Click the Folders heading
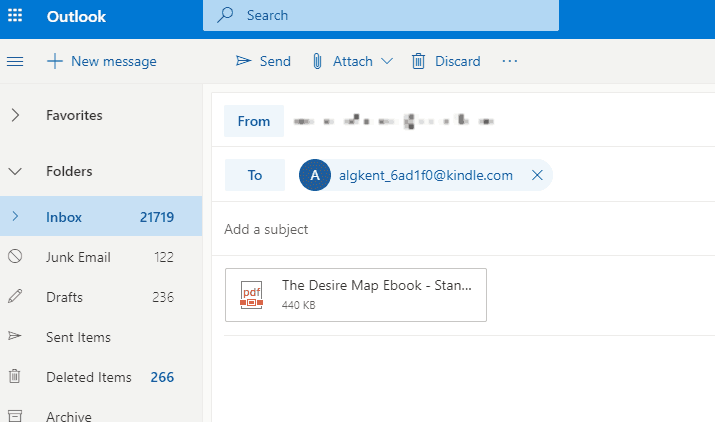Image resolution: width=715 pixels, height=422 pixels. click(69, 172)
